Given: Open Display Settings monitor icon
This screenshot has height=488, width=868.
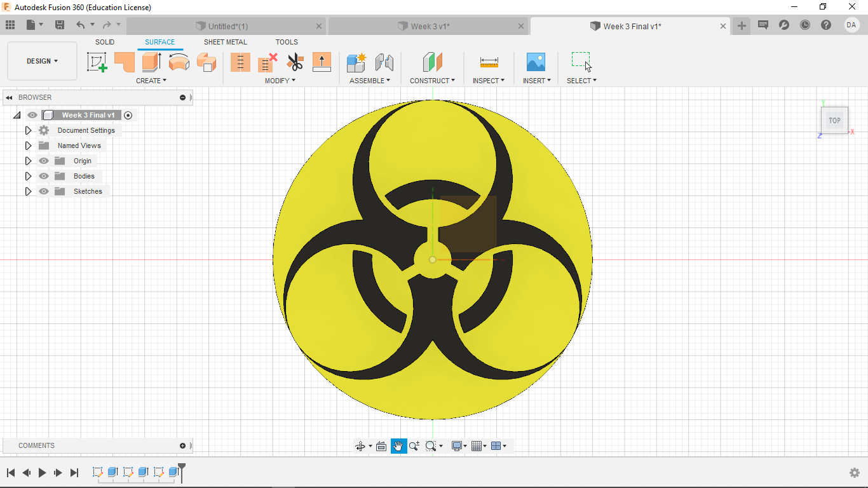Looking at the screenshot, I should (x=456, y=446).
